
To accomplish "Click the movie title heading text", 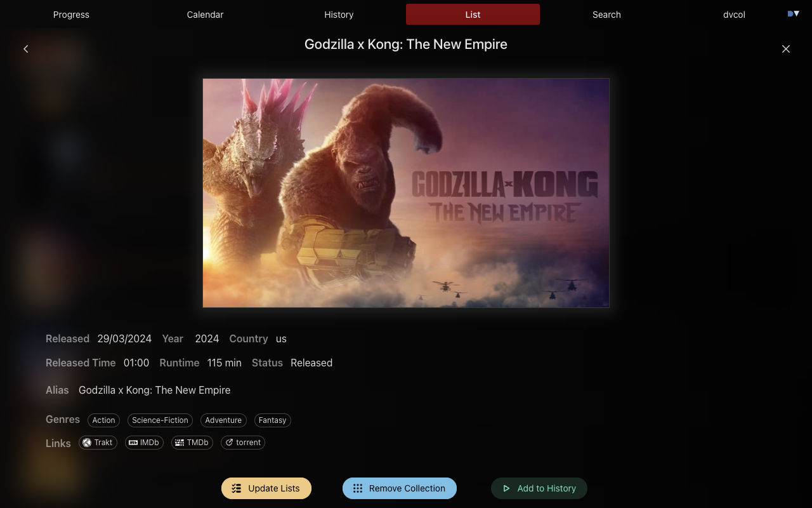I will pos(406,44).
